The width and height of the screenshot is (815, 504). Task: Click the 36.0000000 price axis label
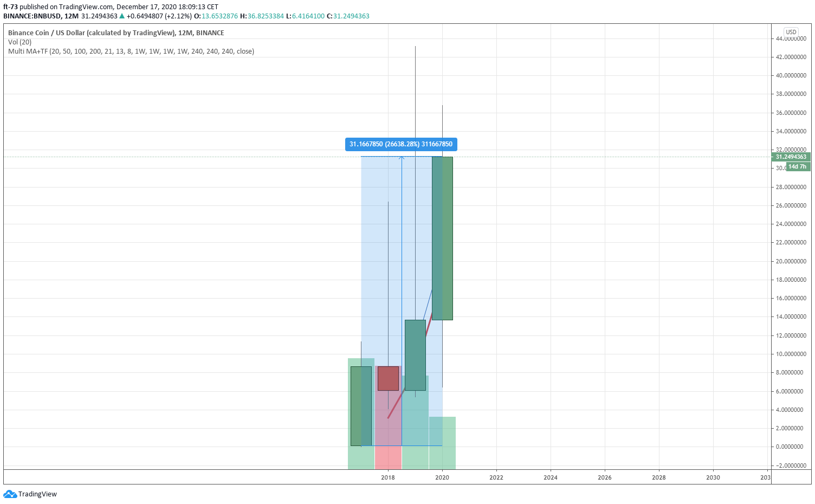pos(791,113)
